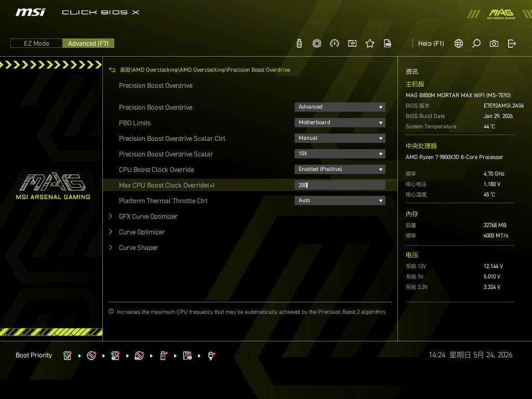Open the Precision Boost Overdrive Scalar 10X dropdown
The image size is (532, 399).
pyautogui.click(x=340, y=154)
